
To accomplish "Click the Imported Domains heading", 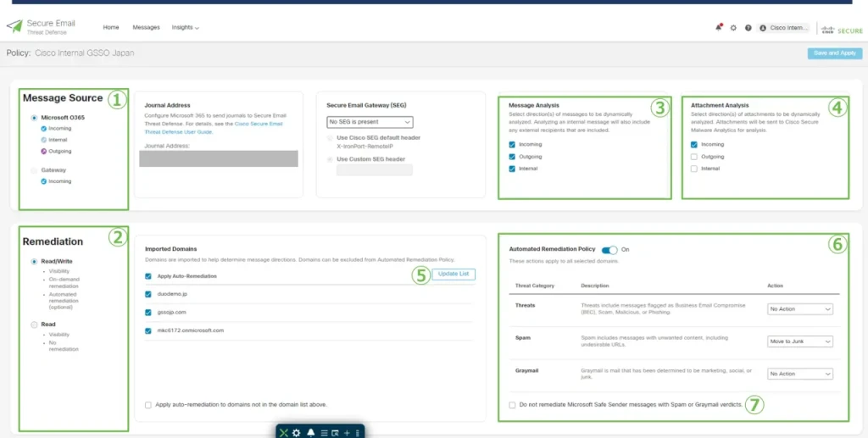I will [171, 249].
